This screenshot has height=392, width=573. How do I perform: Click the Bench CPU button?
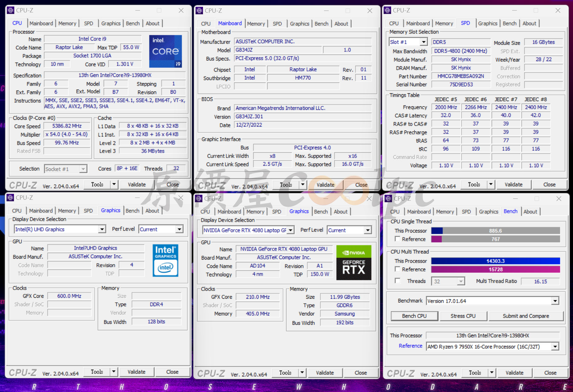click(x=414, y=316)
